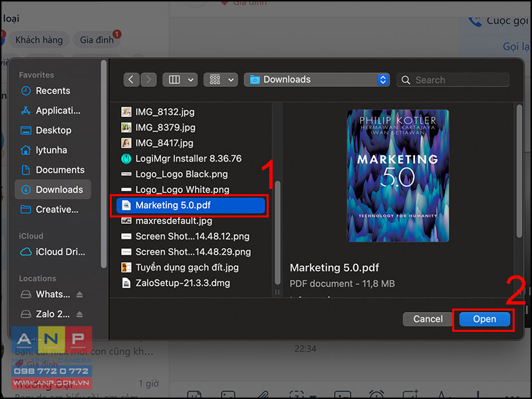Click the IMG_8379.jpg file icon
Screen dimensions: 532x399
click(x=126, y=127)
